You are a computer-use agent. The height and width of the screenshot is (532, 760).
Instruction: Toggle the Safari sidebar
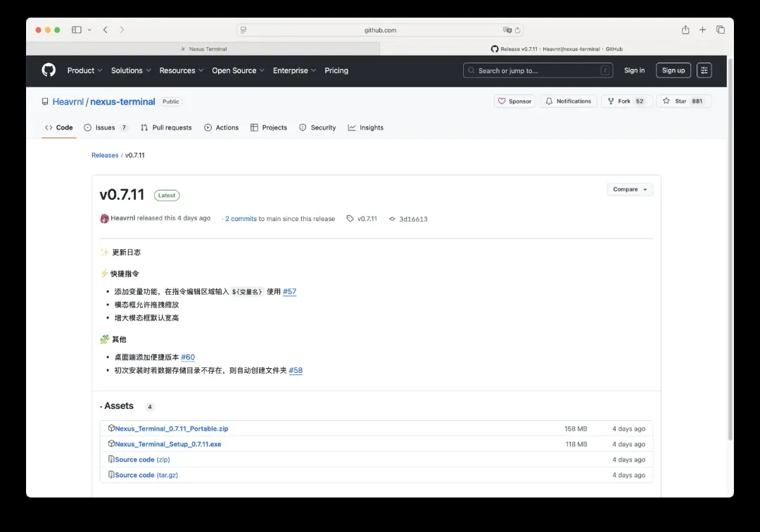pyautogui.click(x=76, y=30)
